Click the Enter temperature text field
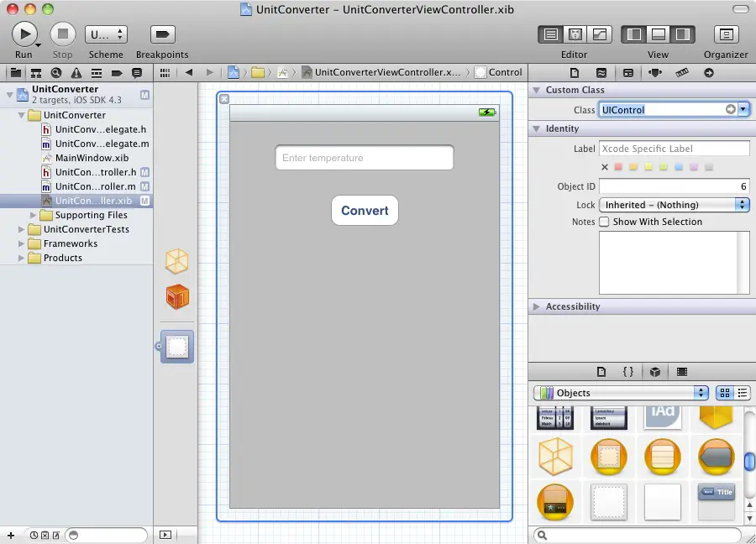The width and height of the screenshot is (756, 544). [x=365, y=158]
